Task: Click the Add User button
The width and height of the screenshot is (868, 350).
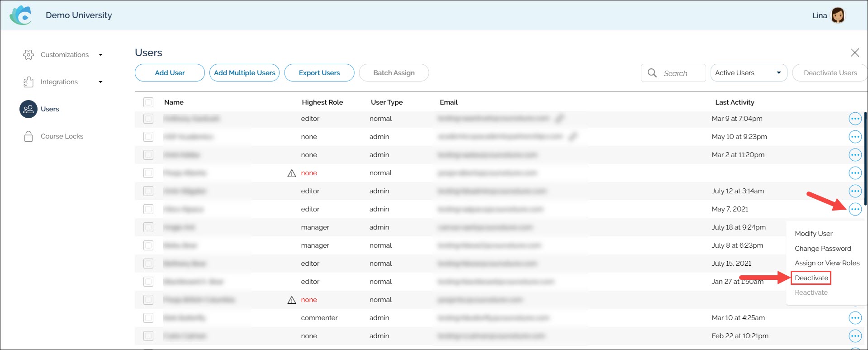Action: [x=170, y=73]
